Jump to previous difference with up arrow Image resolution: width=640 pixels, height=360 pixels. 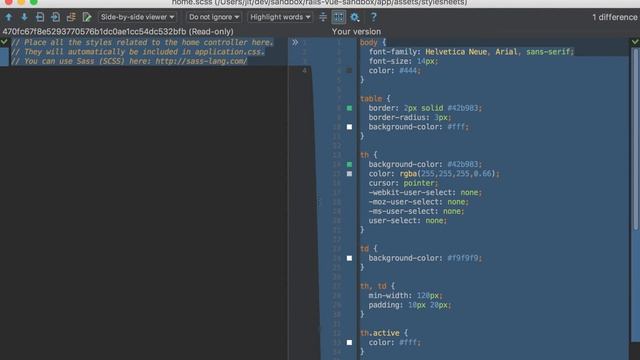(9, 17)
